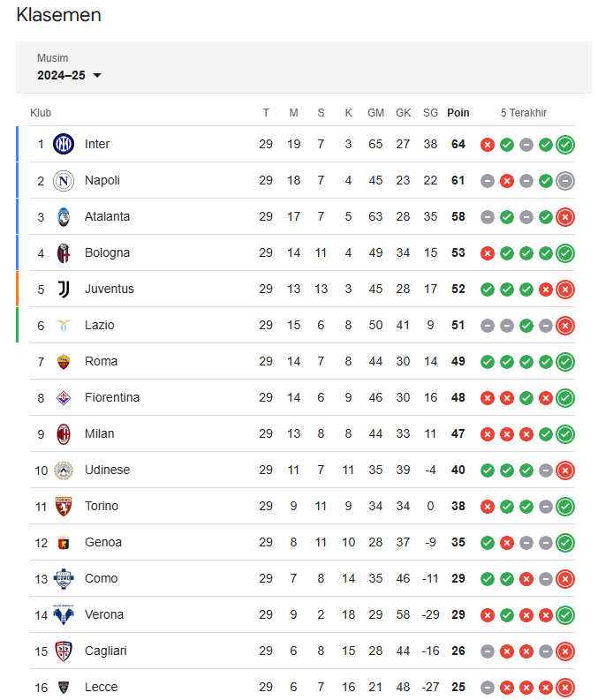Open the Bologna team link
Screen dimensions: 598x700
point(107,252)
